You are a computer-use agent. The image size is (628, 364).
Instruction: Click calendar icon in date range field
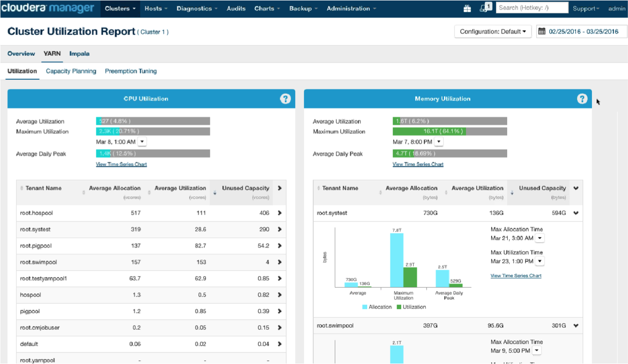click(x=542, y=31)
